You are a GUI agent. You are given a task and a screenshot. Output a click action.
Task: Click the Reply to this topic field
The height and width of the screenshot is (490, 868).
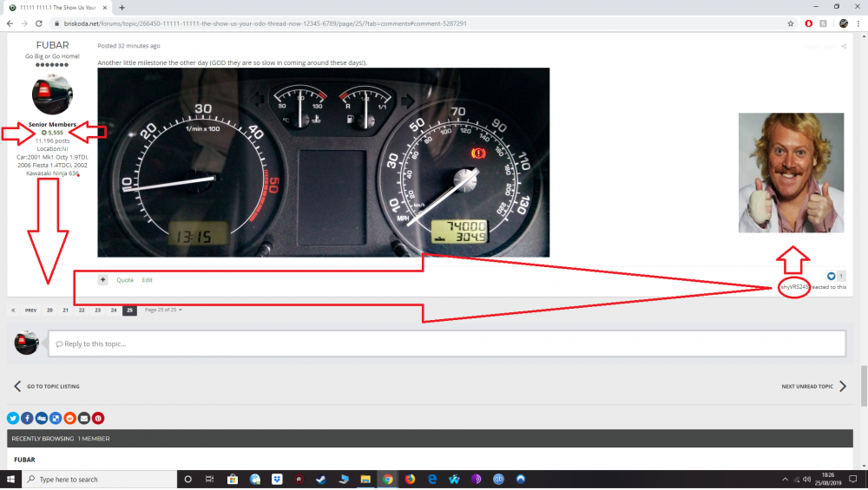[x=447, y=344]
